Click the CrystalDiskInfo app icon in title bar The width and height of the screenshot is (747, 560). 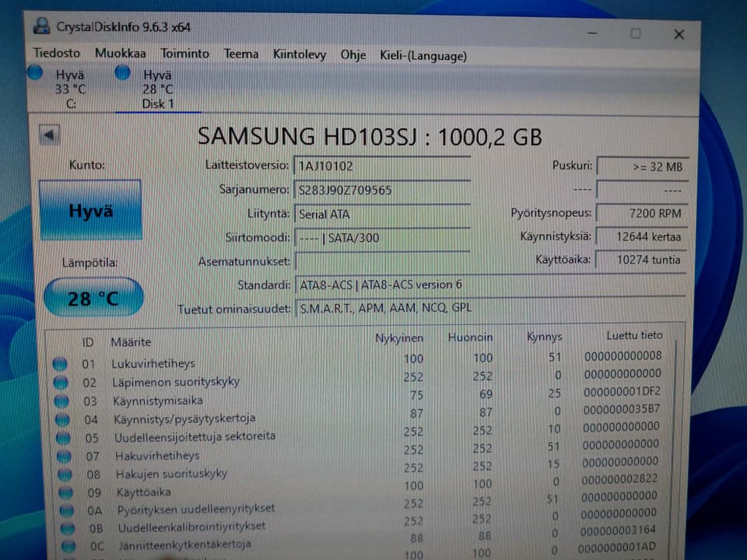click(41, 26)
